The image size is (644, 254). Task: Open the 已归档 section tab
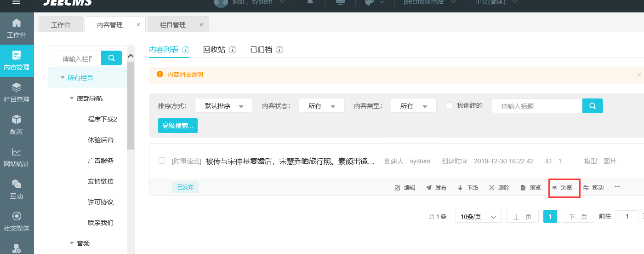[x=261, y=50]
